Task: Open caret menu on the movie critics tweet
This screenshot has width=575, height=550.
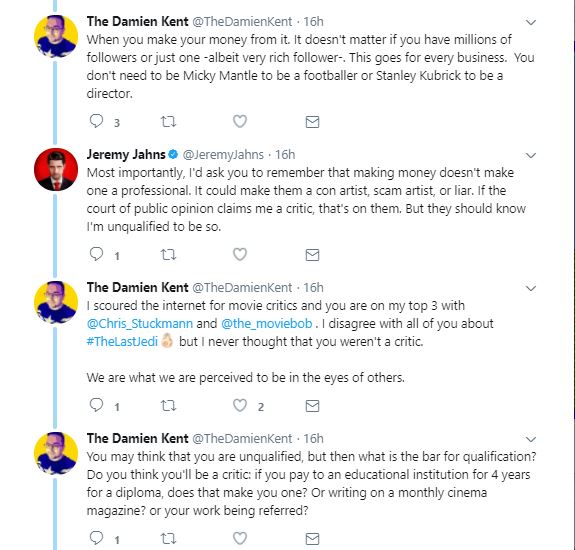Action: [x=531, y=288]
